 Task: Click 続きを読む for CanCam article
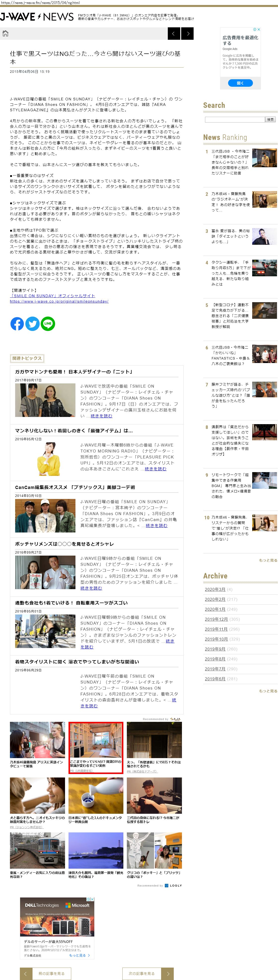click(x=156, y=525)
